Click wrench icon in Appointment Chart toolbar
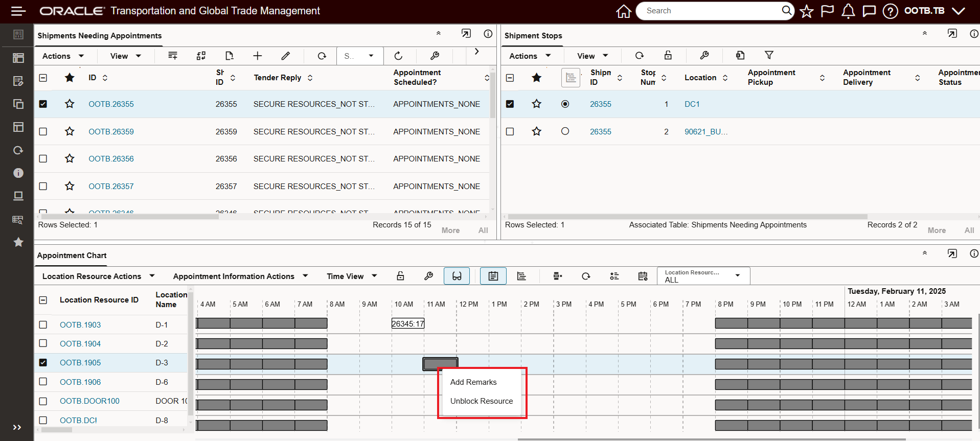 [428, 276]
